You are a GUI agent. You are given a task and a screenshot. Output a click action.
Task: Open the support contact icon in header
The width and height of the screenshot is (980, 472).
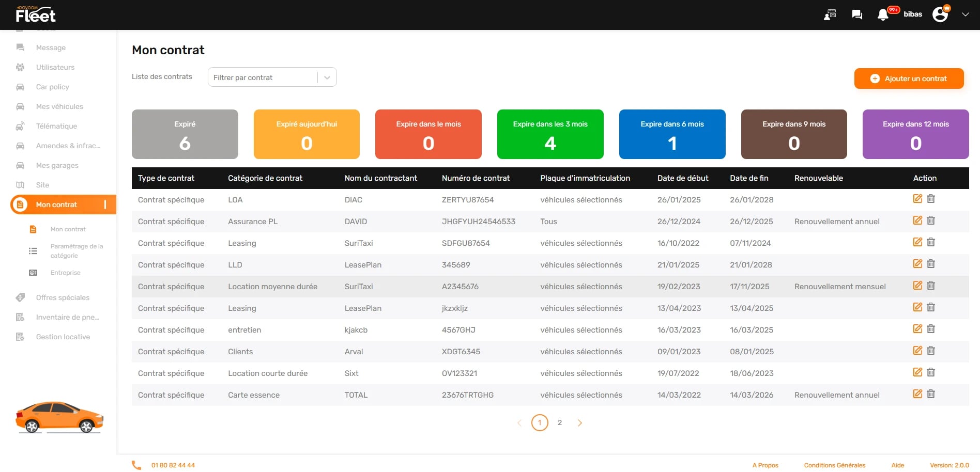tap(830, 14)
